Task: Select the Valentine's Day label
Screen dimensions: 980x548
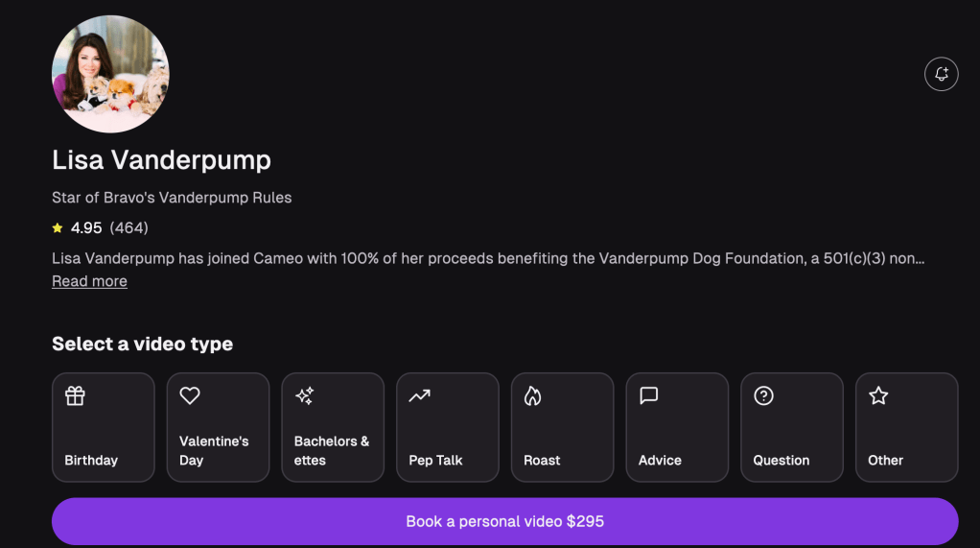Action: pos(214,450)
